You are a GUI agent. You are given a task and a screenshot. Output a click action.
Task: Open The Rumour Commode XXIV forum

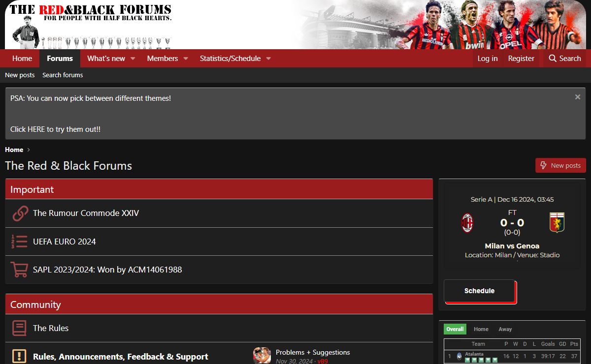(x=86, y=213)
